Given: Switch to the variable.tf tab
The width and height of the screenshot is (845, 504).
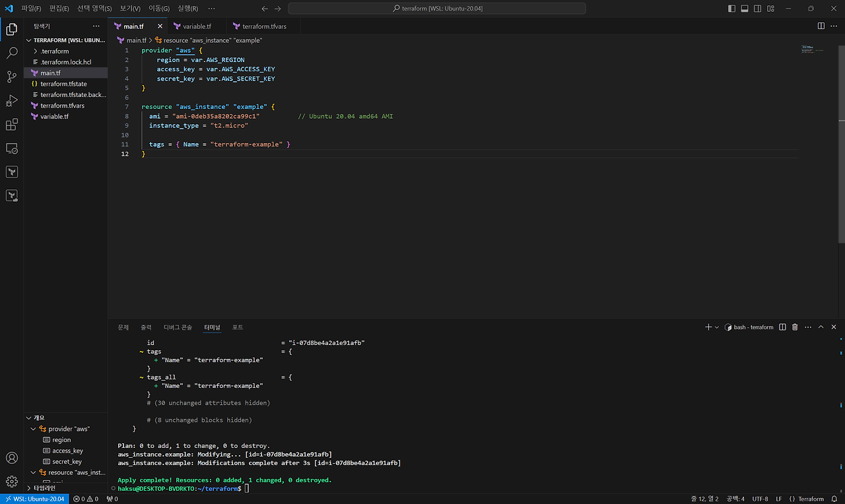Looking at the screenshot, I should click(192, 26).
